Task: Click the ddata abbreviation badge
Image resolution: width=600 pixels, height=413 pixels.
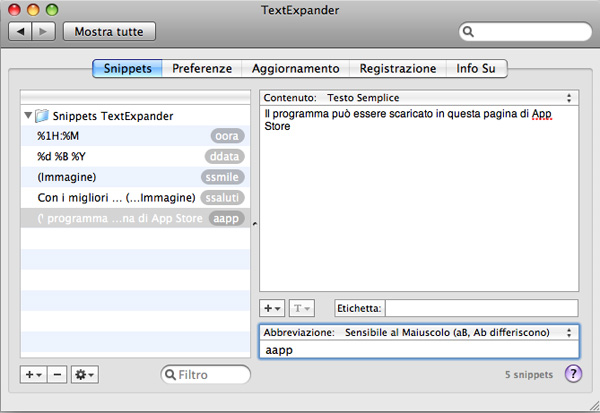Action: pyautogui.click(x=224, y=157)
